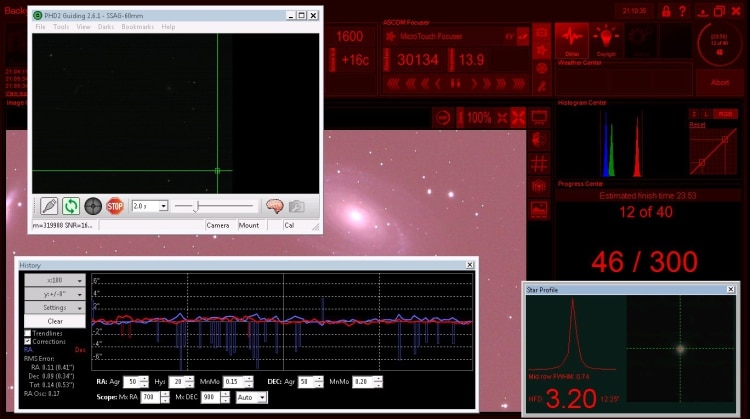
Task: Click the telescope icon beside the focuser
Action: (542, 87)
